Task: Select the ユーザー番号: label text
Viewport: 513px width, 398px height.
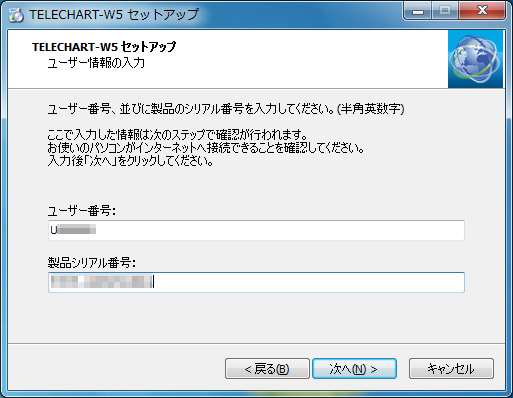Action: point(81,211)
